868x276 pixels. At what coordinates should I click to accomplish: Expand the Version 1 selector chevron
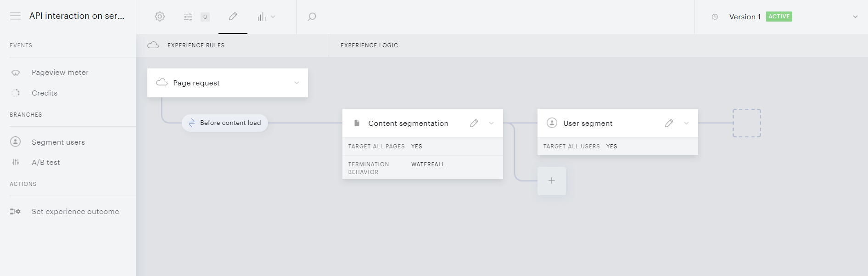click(x=855, y=17)
